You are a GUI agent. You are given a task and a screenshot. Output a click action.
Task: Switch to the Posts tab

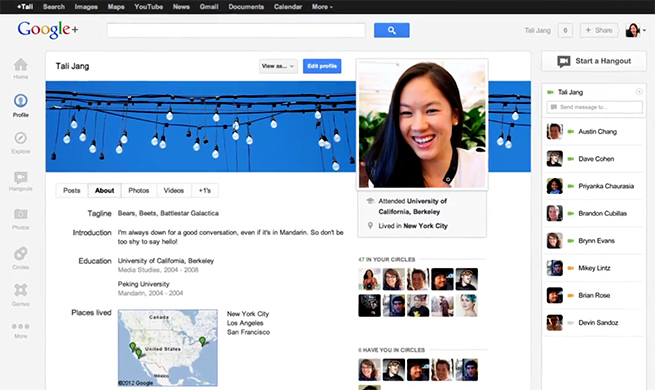point(71,190)
